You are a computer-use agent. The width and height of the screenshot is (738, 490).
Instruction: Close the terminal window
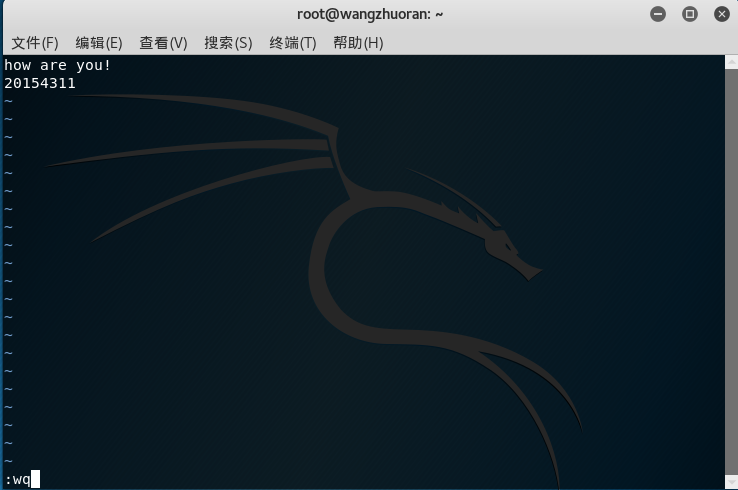[722, 14]
